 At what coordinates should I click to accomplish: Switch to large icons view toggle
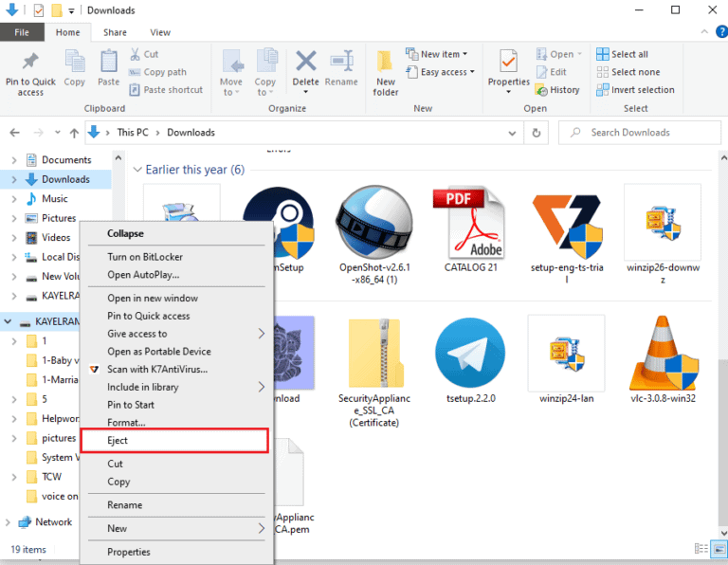pyautogui.click(x=719, y=548)
